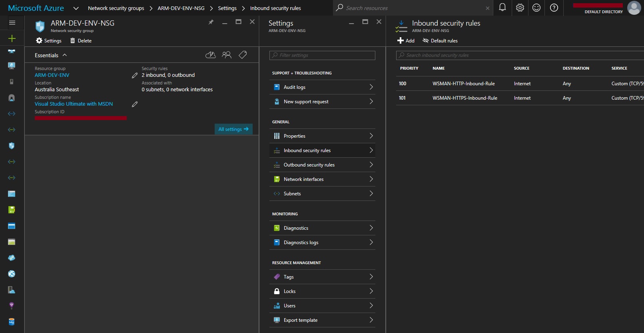Viewport: 644px width, 333px height.
Task: Open the ARM-DEV-ENV resource group link
Action: tap(52, 75)
